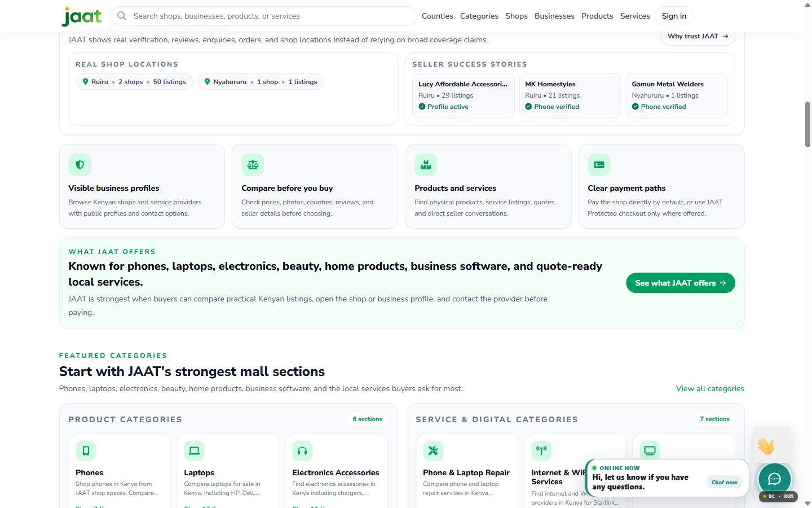Screen dimensions: 812x508
Task: Click the Ruiru map pin icon
Action: 86,82
